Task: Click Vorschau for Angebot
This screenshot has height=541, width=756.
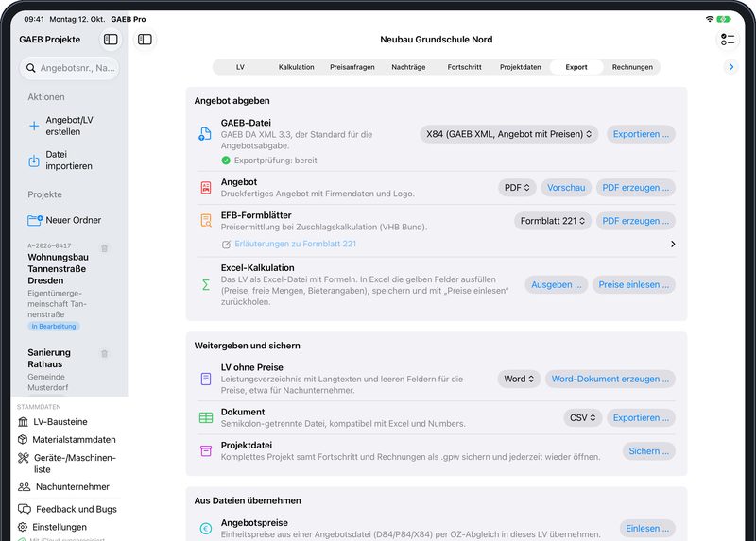Action: [566, 187]
